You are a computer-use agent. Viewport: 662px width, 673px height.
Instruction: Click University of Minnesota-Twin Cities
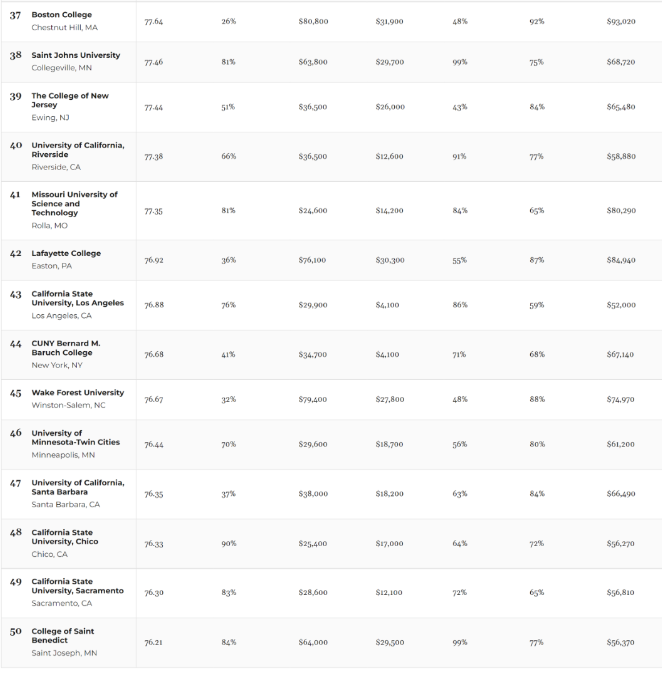75,437
